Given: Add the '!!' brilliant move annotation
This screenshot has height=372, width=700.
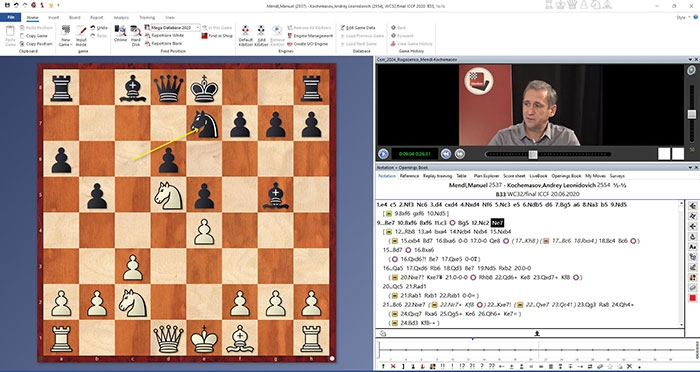Looking at the screenshot, I should (441, 367).
